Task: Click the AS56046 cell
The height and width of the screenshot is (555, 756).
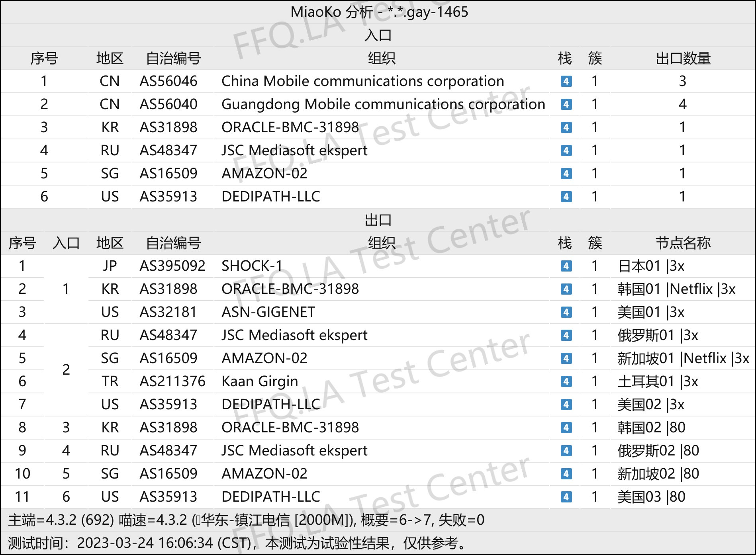Action: [x=168, y=81]
